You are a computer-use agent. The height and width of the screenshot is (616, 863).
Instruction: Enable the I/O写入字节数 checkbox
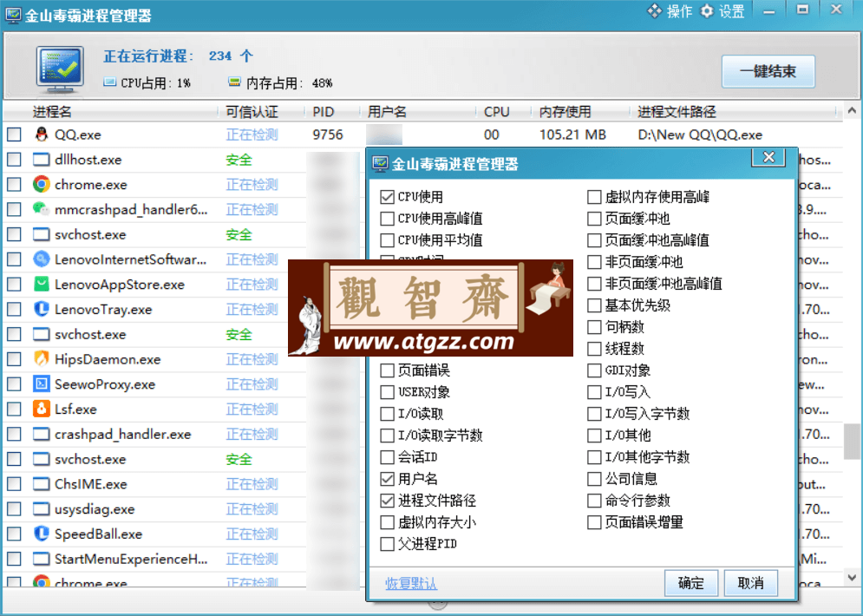click(594, 414)
